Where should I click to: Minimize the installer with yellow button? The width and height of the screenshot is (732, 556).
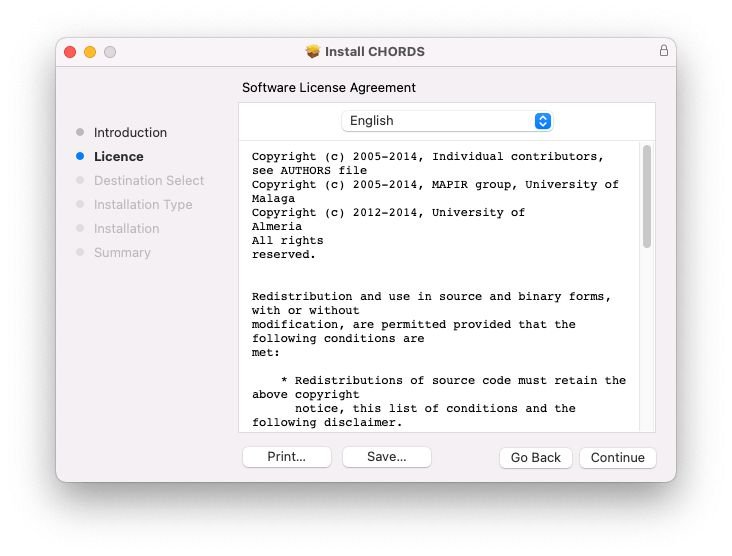click(90, 52)
